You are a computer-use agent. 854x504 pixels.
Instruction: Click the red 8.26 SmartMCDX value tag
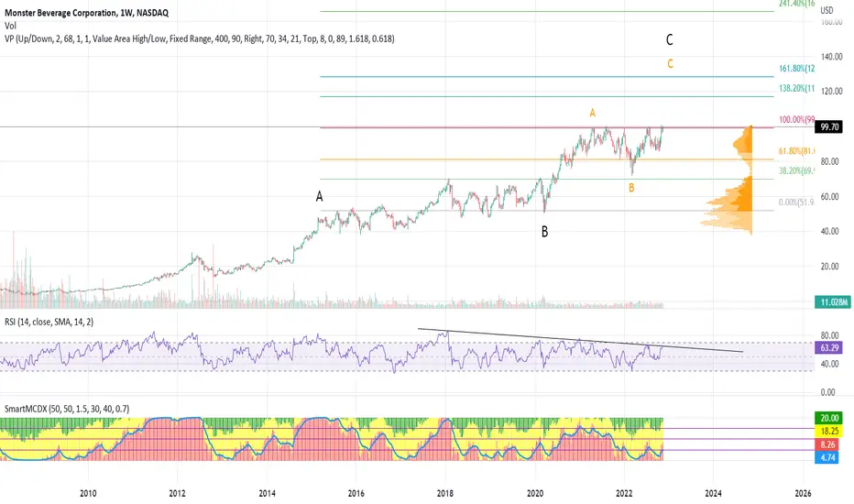[x=827, y=444]
